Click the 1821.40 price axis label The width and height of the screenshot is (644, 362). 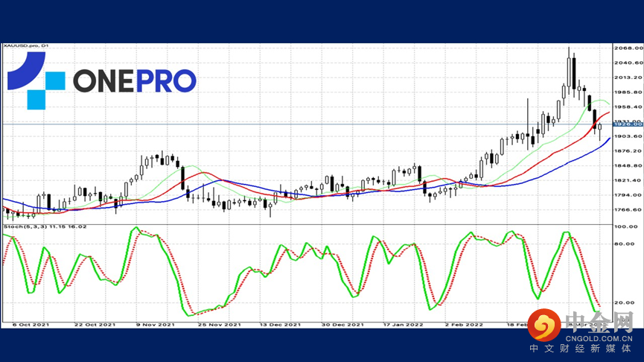click(x=628, y=180)
